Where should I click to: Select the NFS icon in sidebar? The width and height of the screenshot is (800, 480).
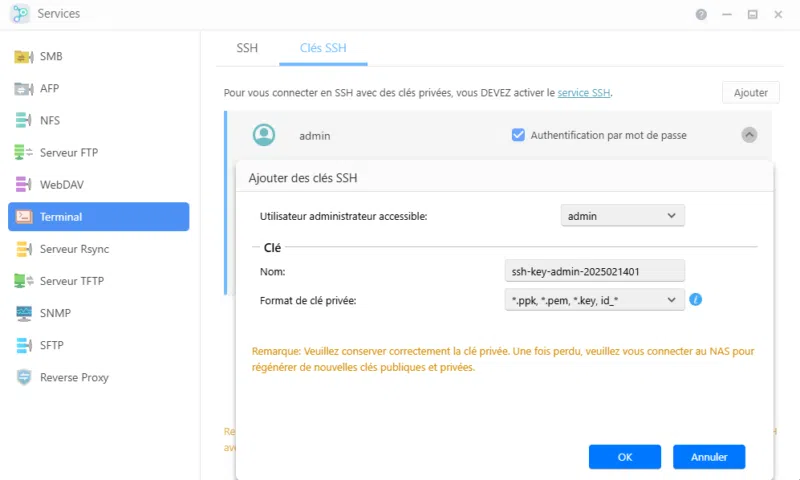(24, 121)
